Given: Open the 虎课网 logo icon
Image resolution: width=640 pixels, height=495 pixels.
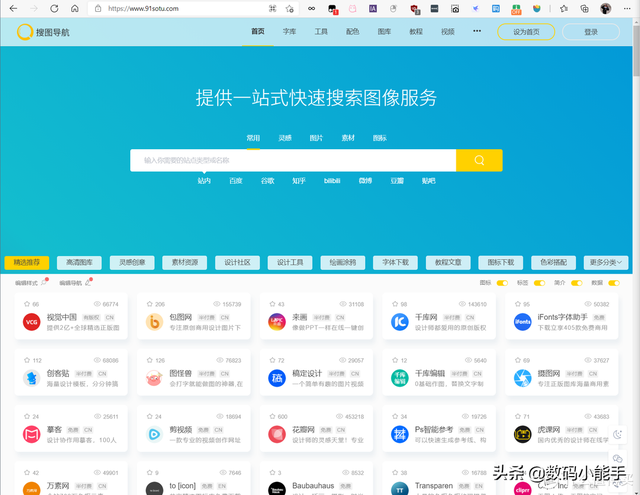Looking at the screenshot, I should coord(522,434).
